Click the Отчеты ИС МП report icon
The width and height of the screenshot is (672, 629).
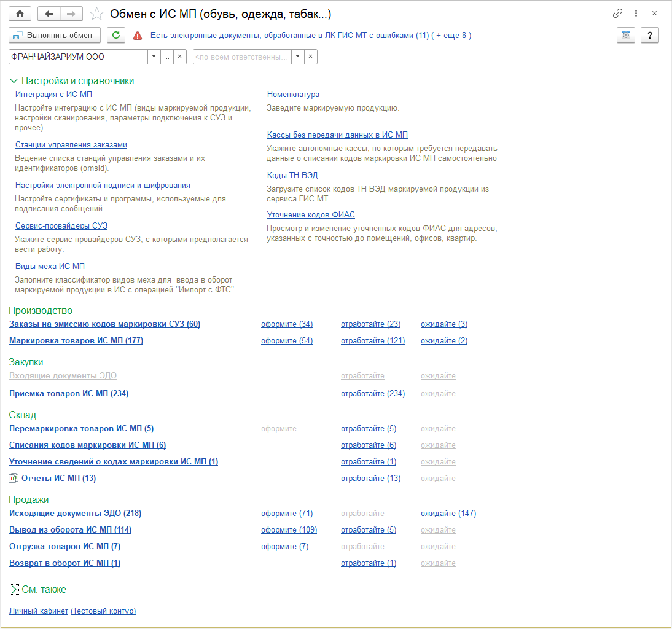click(14, 478)
